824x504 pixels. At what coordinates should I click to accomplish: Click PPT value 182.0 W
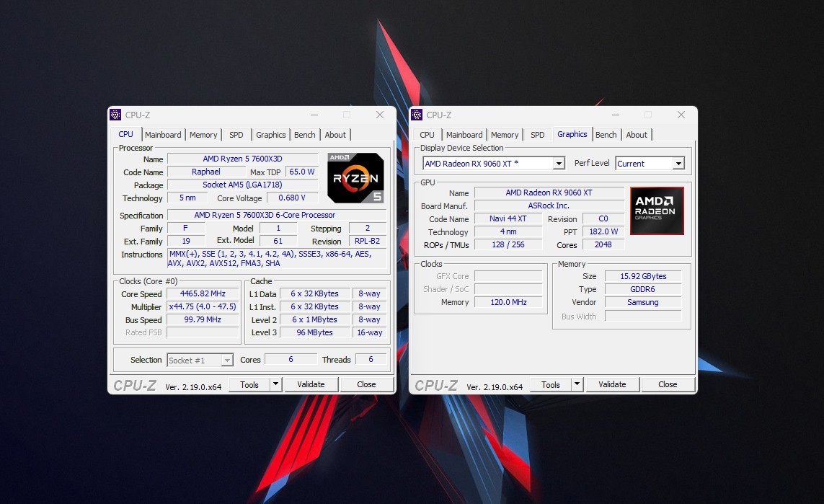603,231
